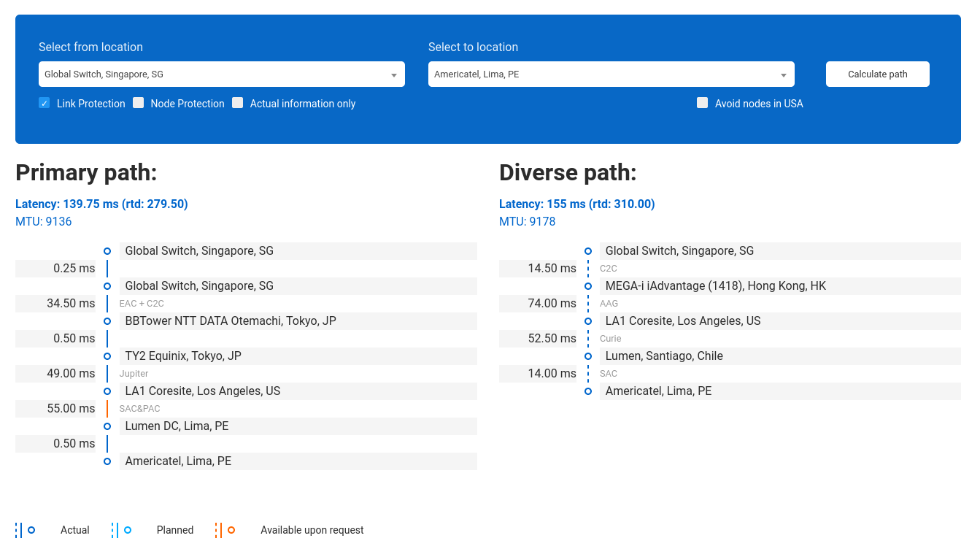Tick the Avoid nodes in USA checkbox

(703, 103)
